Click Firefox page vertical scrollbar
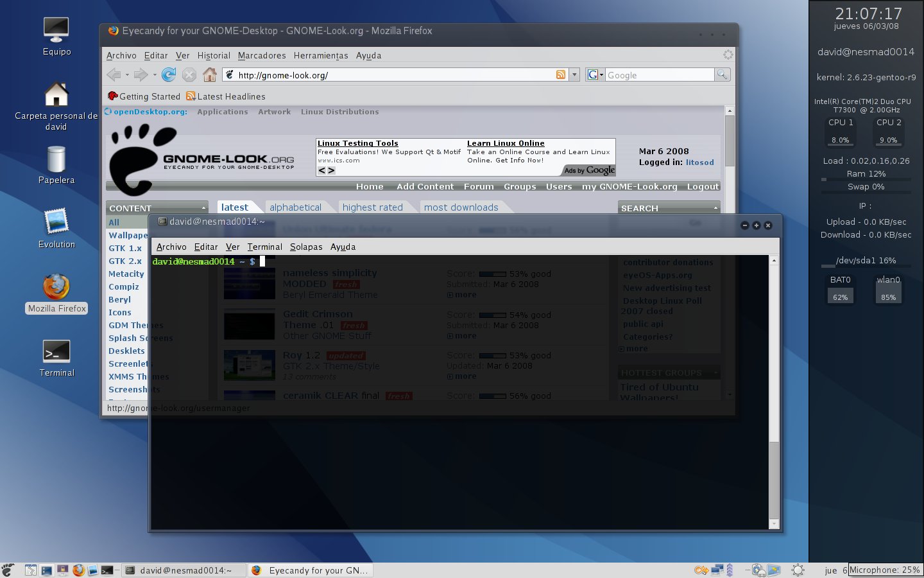This screenshot has height=578, width=924. pos(730,141)
